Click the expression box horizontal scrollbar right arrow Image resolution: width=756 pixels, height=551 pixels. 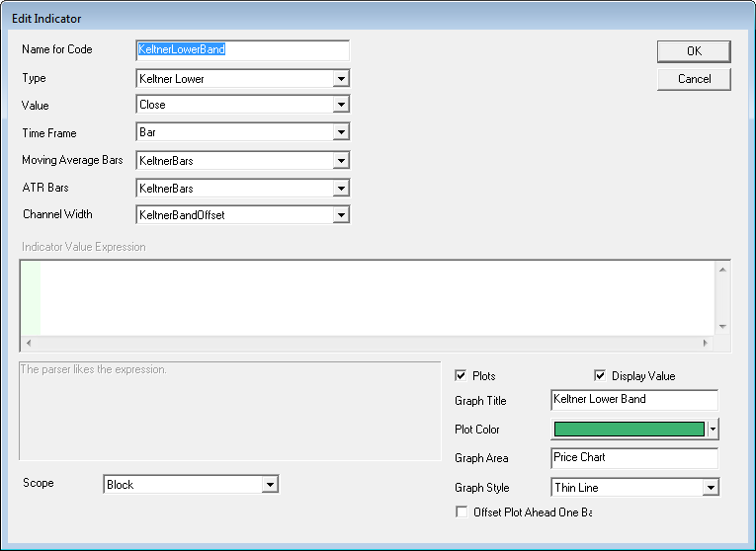pos(705,343)
